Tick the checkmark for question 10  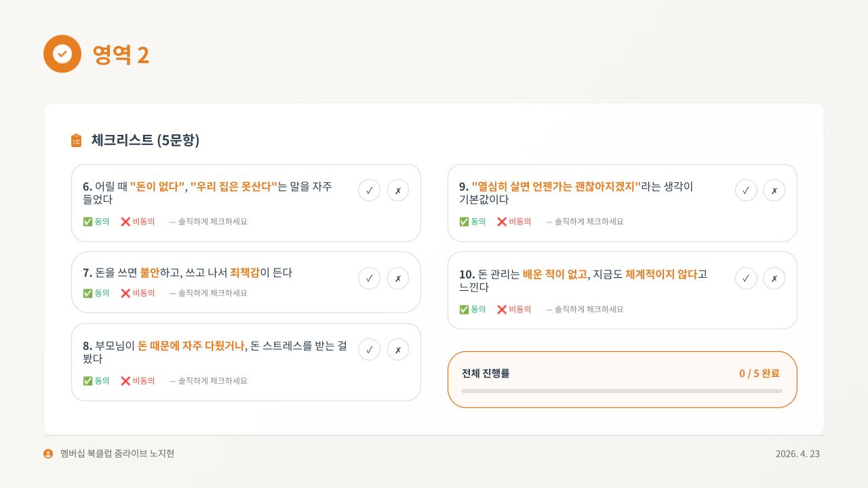pyautogui.click(x=746, y=278)
